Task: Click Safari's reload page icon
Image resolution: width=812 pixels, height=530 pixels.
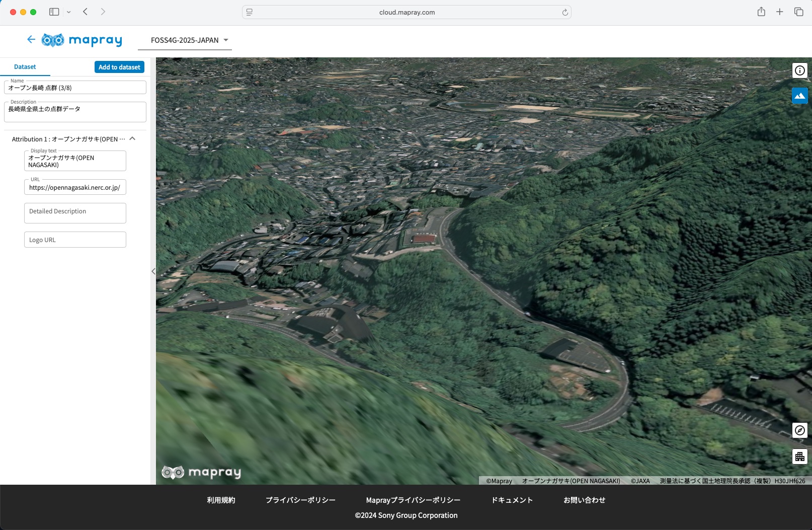Action: pyautogui.click(x=565, y=13)
